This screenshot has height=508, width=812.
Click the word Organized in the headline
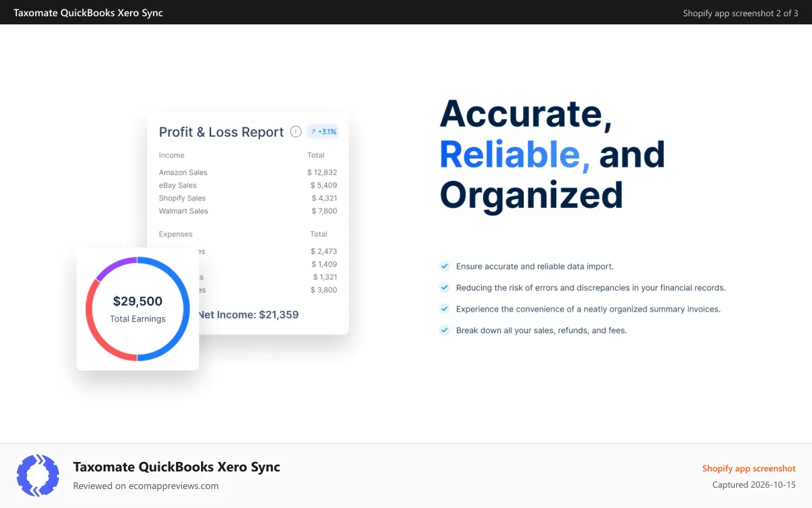[531, 196]
